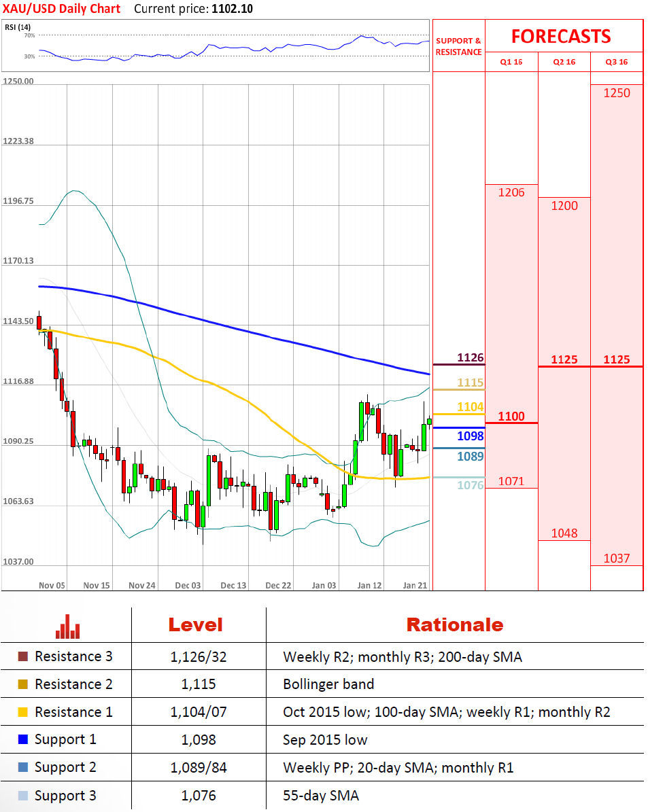Click the Q2 16 low forecast 1048
This screenshot has width=648, height=812.
[564, 533]
